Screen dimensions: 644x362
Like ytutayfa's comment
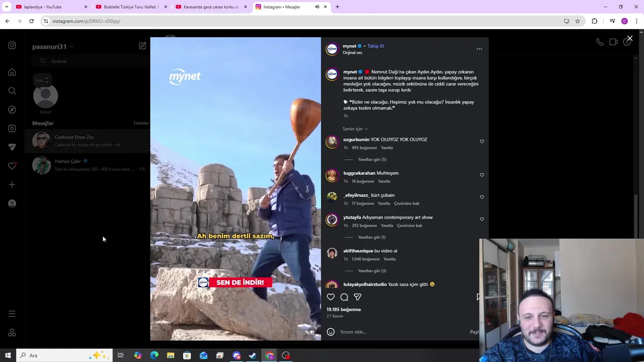tap(481, 219)
